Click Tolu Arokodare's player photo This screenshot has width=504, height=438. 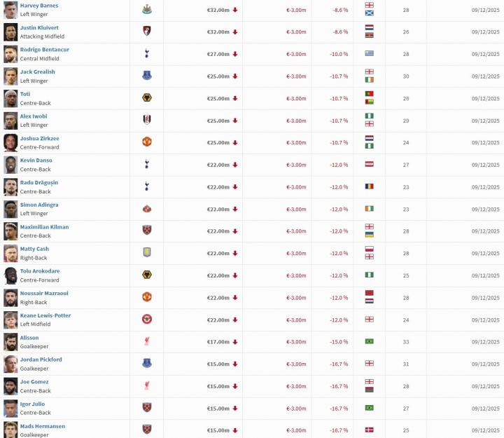(x=10, y=275)
